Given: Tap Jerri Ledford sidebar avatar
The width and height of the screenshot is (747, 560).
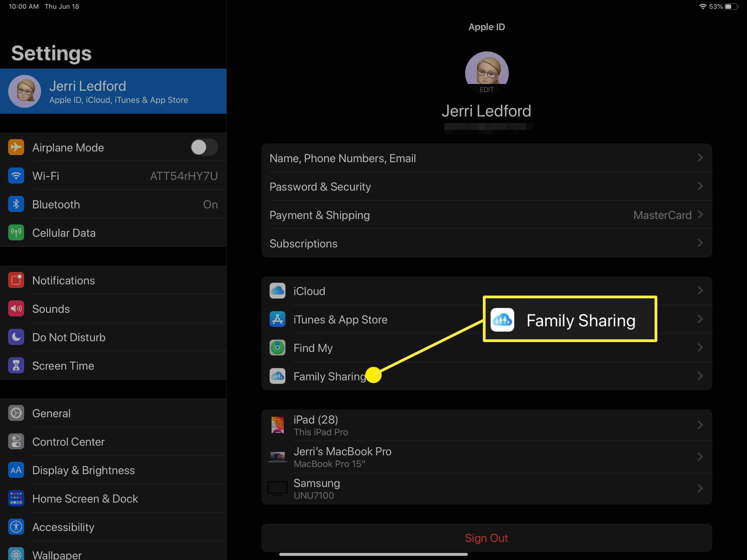Looking at the screenshot, I should pyautogui.click(x=24, y=91).
